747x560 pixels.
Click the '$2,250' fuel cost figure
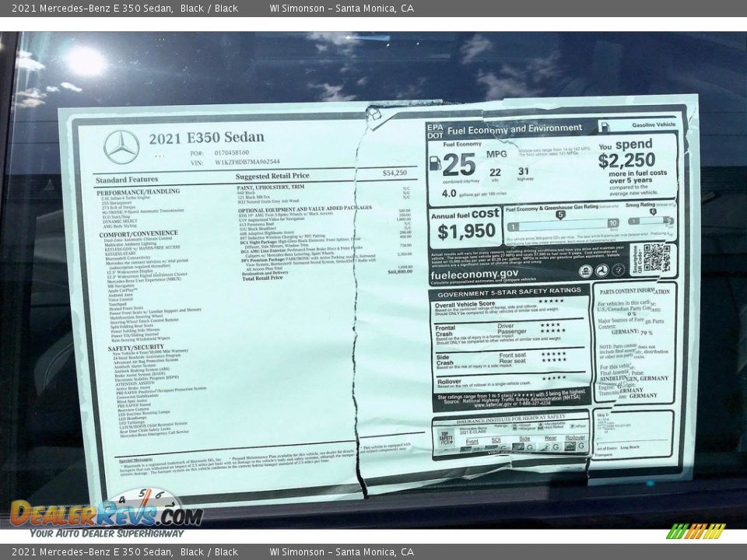(x=627, y=160)
